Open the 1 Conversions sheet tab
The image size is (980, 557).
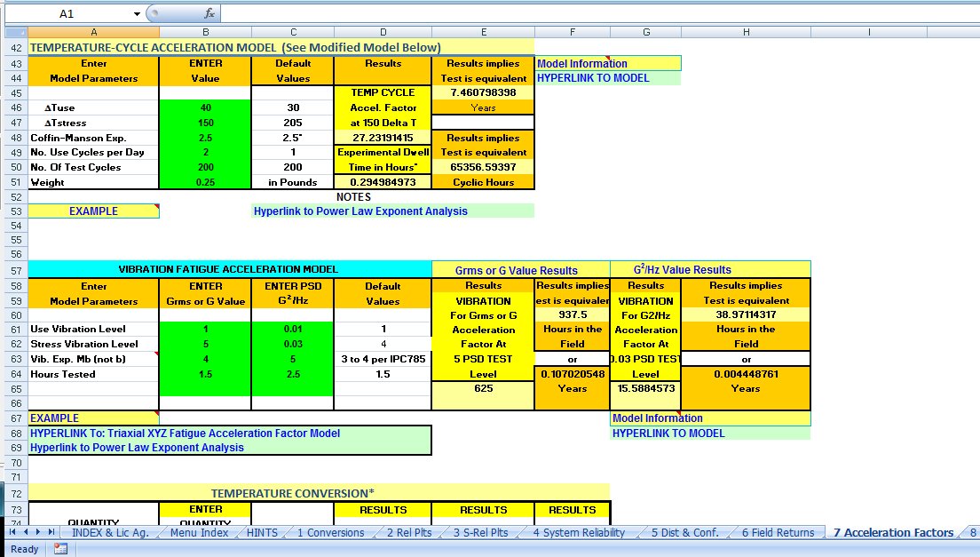click(x=330, y=533)
